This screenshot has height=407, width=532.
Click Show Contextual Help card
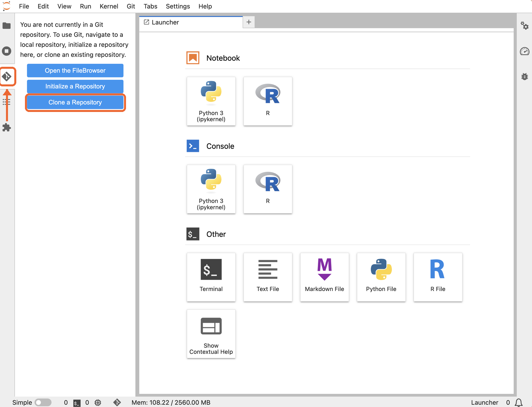click(211, 334)
